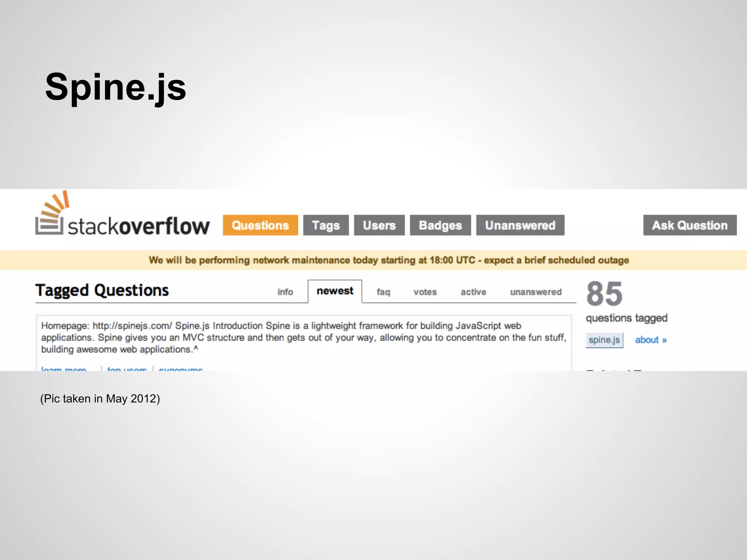747x560 pixels.
Task: Click the 'questions tagged' label
Action: coord(627,318)
